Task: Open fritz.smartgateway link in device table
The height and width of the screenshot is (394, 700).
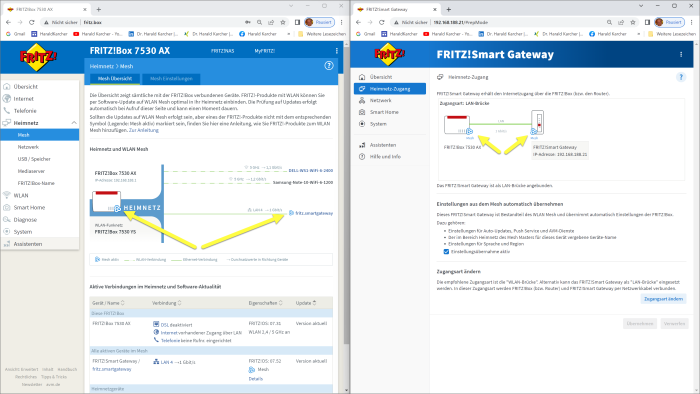Action: click(x=112, y=369)
